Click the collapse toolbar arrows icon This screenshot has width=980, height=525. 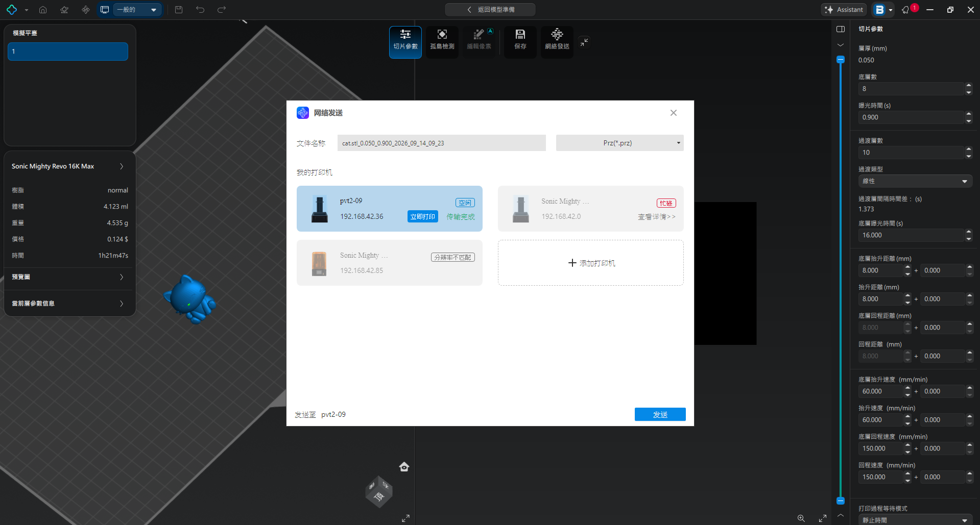pyautogui.click(x=584, y=42)
